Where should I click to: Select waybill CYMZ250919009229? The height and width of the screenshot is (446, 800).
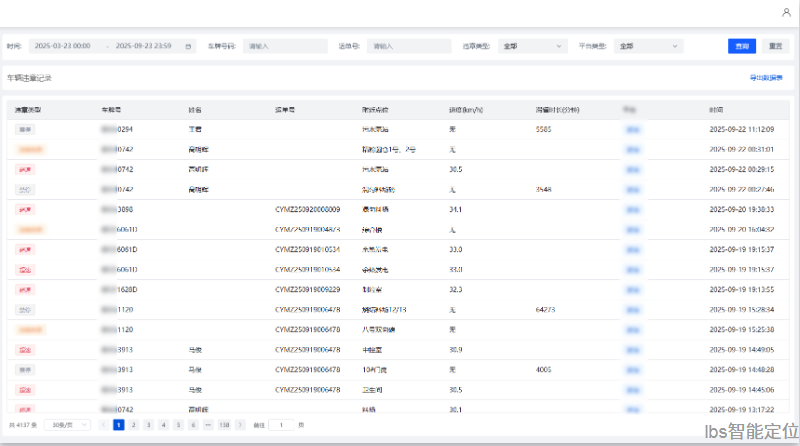308,290
